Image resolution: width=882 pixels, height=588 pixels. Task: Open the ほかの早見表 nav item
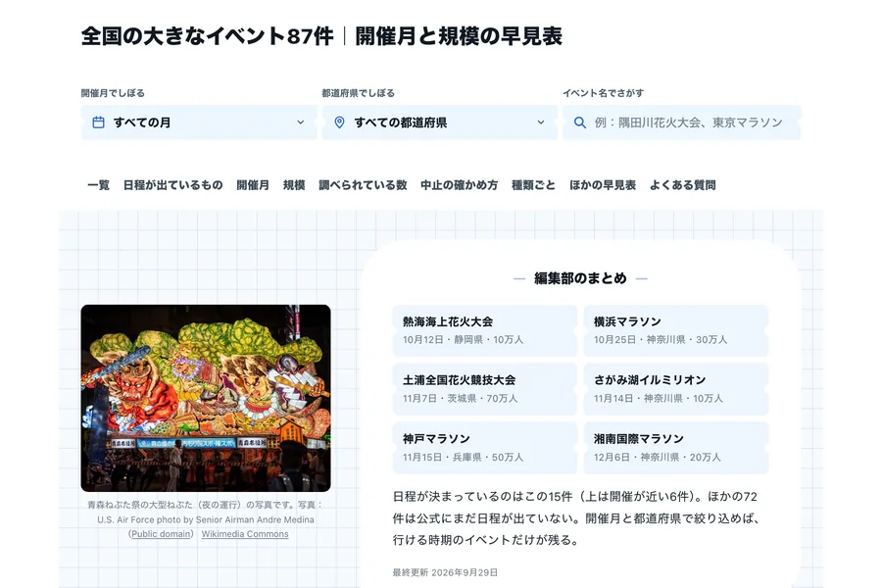(x=603, y=185)
